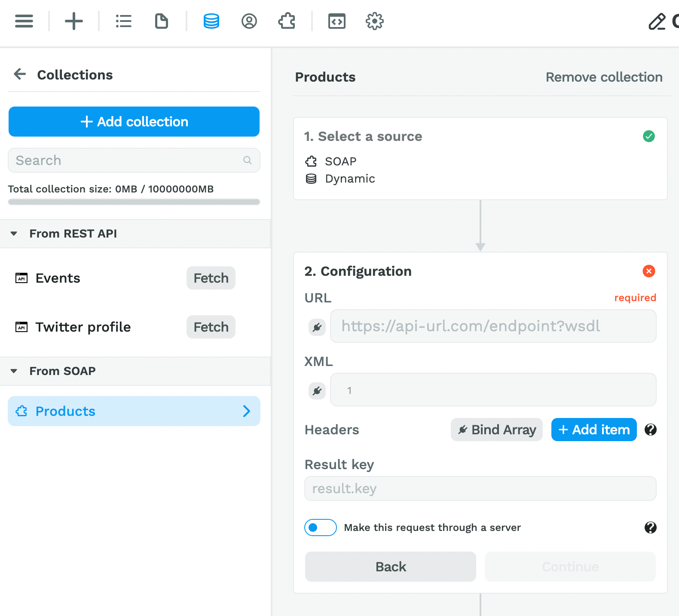Image resolution: width=679 pixels, height=616 pixels.
Task: Open the code editor icon
Action: coord(337,21)
